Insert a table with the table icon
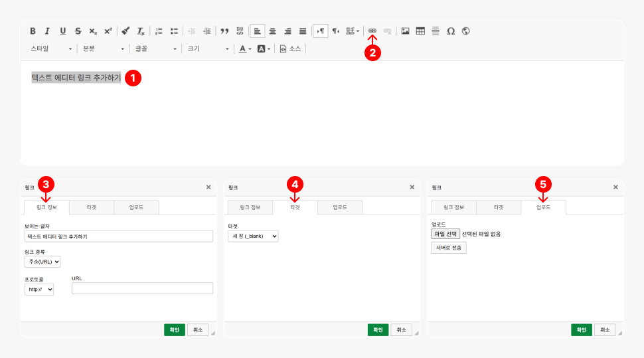 pos(420,31)
